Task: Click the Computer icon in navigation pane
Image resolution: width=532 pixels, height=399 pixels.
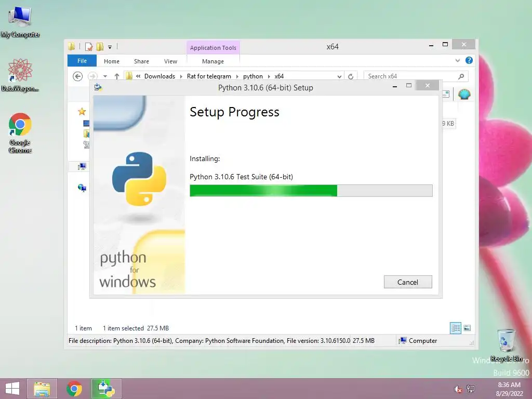Action: coord(82,166)
